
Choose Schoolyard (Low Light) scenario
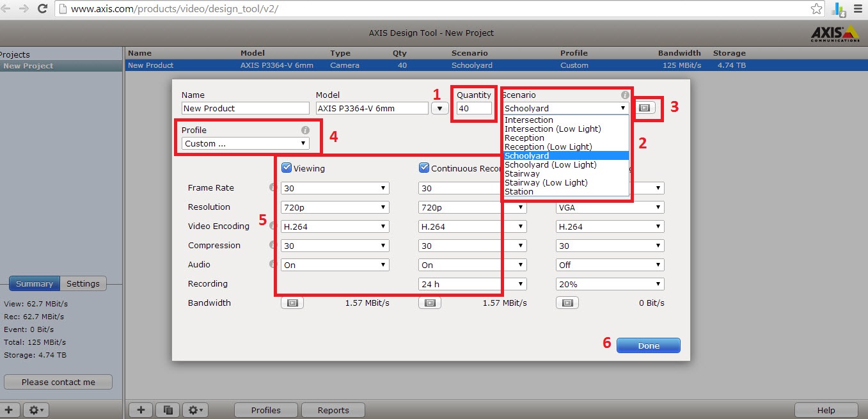pyautogui.click(x=566, y=164)
